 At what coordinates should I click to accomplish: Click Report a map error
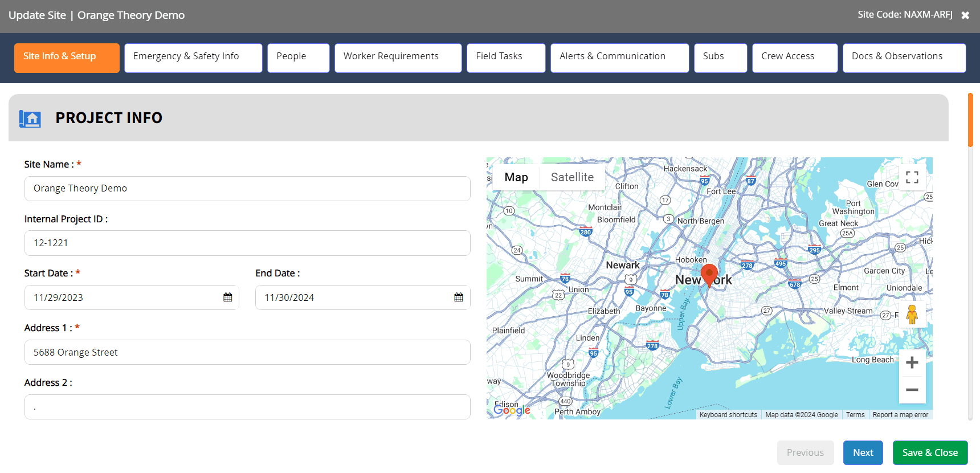[900, 415]
